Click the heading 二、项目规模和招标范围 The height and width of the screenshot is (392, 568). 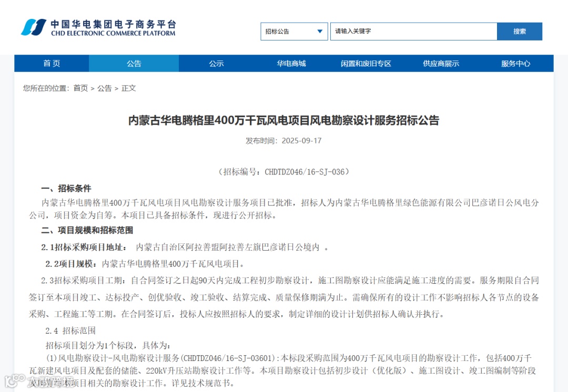pyautogui.click(x=87, y=230)
